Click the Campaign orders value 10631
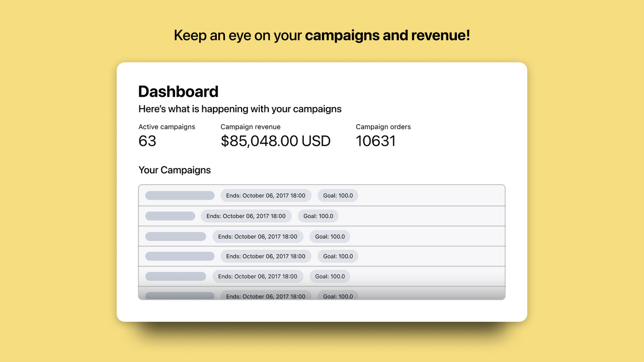Screen dimensions: 644x362 pos(376,141)
